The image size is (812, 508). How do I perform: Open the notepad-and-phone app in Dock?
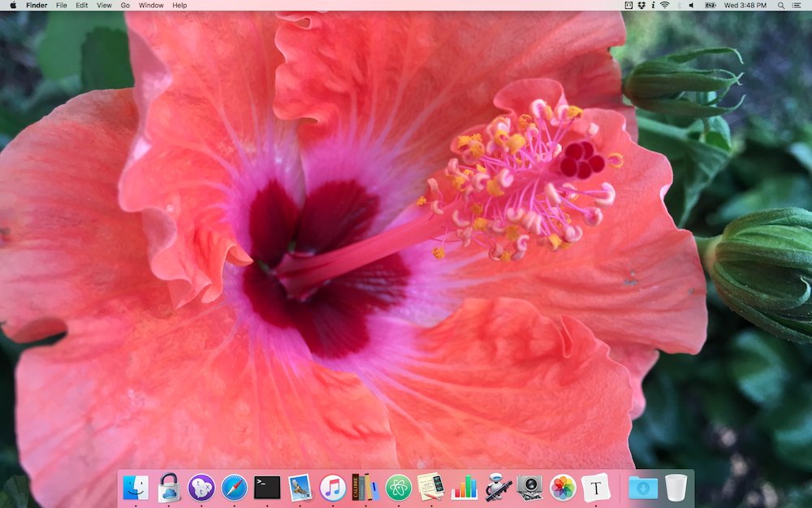click(431, 487)
